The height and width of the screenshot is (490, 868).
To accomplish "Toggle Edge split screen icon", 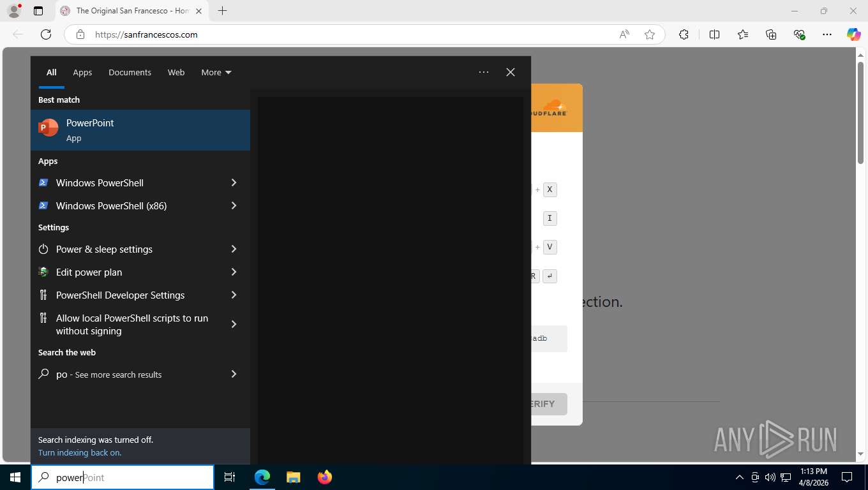I will pyautogui.click(x=714, y=34).
